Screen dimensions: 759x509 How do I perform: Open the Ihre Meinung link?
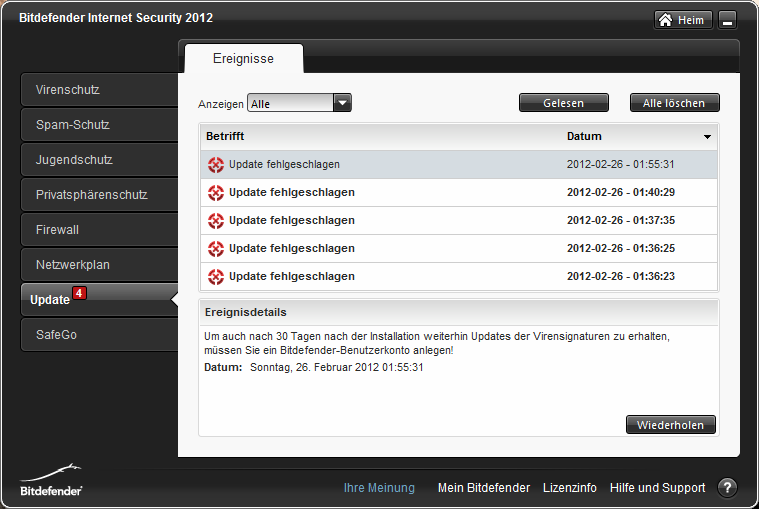click(x=379, y=488)
